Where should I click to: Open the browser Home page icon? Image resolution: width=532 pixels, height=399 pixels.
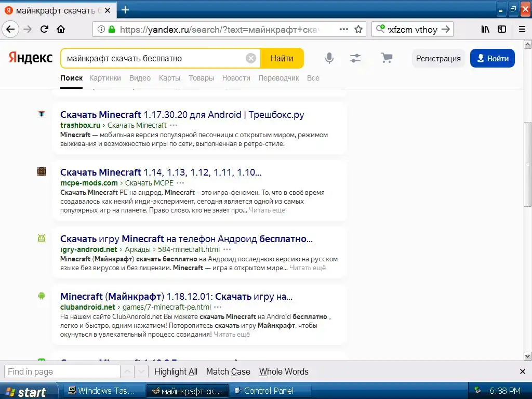[x=61, y=29]
